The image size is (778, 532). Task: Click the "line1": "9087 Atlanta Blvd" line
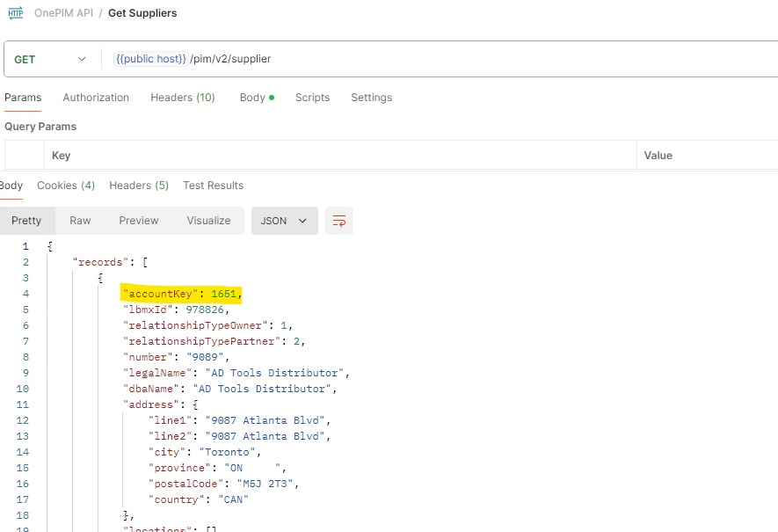(x=240, y=420)
